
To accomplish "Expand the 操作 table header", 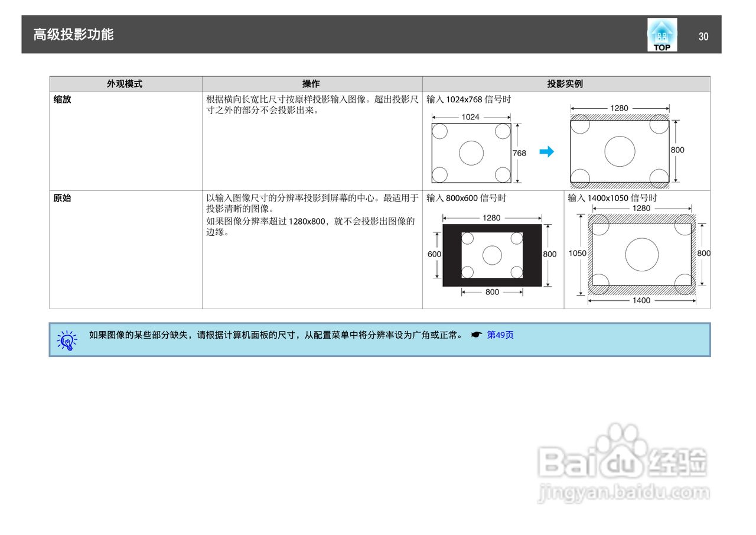I will click(312, 84).
